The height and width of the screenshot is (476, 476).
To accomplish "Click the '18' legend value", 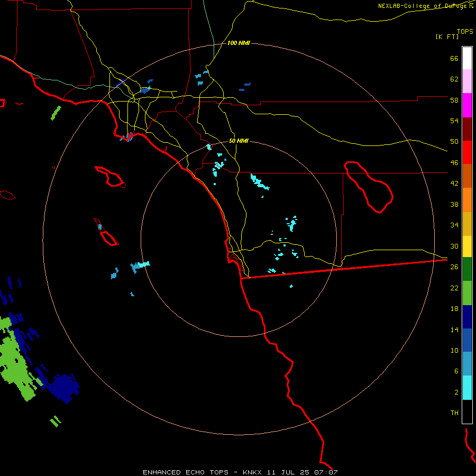I will pyautogui.click(x=454, y=309).
